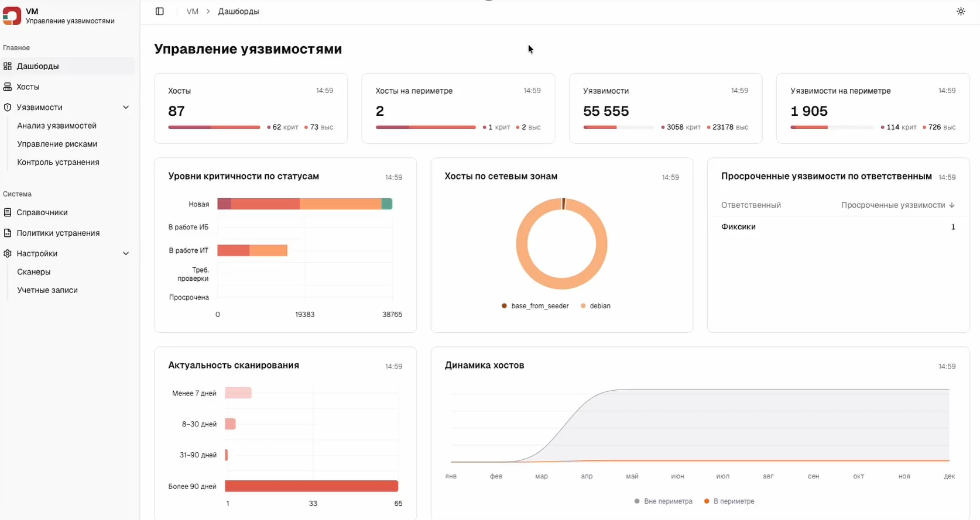Click the Хосты server icon in sidebar
Screen dimensions: 980x520
pyautogui.click(x=8, y=87)
